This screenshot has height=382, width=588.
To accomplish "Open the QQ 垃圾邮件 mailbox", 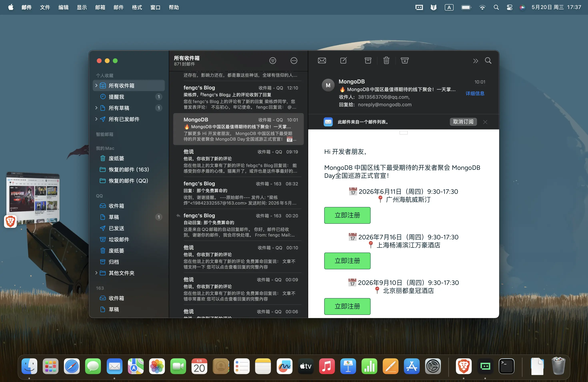I will pyautogui.click(x=129, y=239).
